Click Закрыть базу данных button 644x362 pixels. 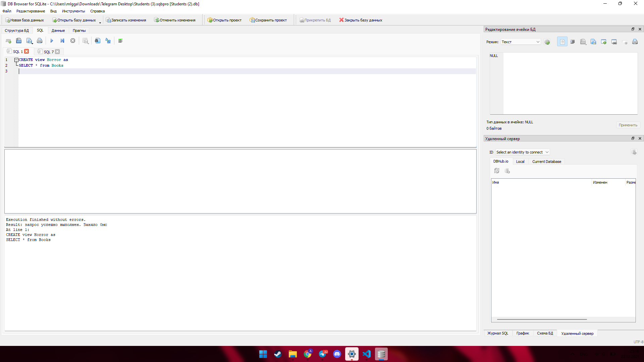pos(361,20)
